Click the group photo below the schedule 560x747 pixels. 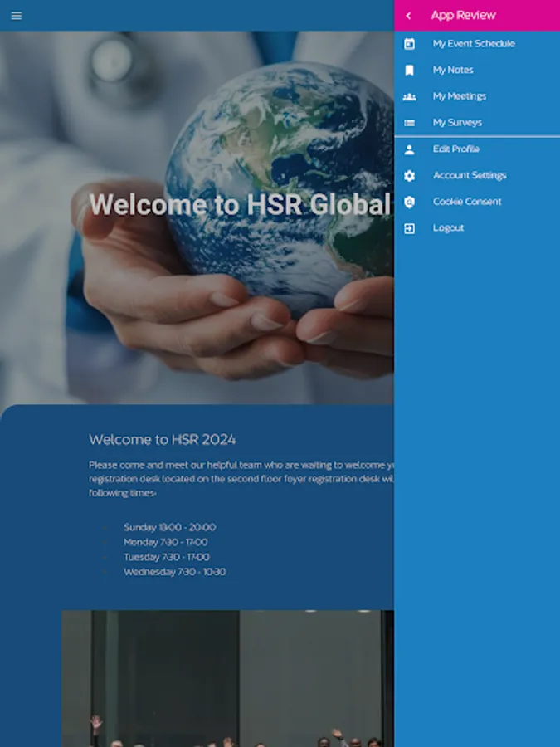[x=227, y=678]
